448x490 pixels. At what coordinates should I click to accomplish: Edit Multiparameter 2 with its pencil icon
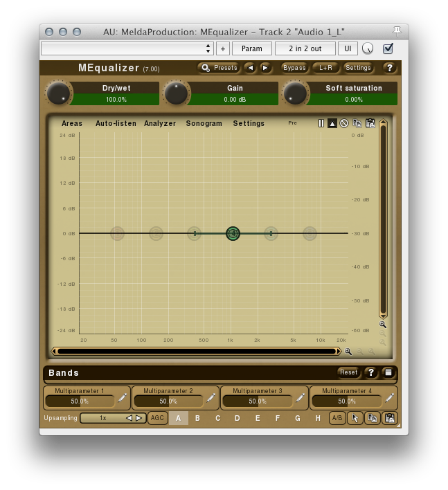211,398
